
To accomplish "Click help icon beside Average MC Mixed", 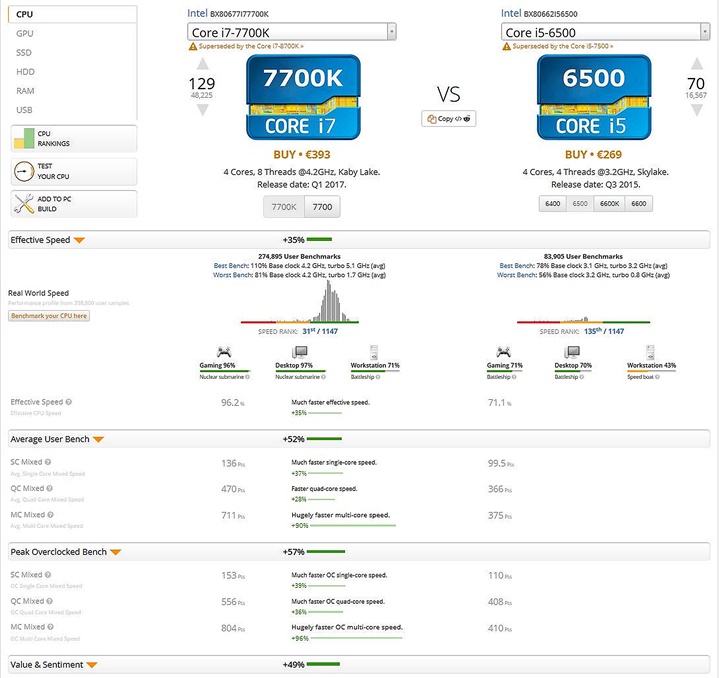I will click(x=51, y=515).
